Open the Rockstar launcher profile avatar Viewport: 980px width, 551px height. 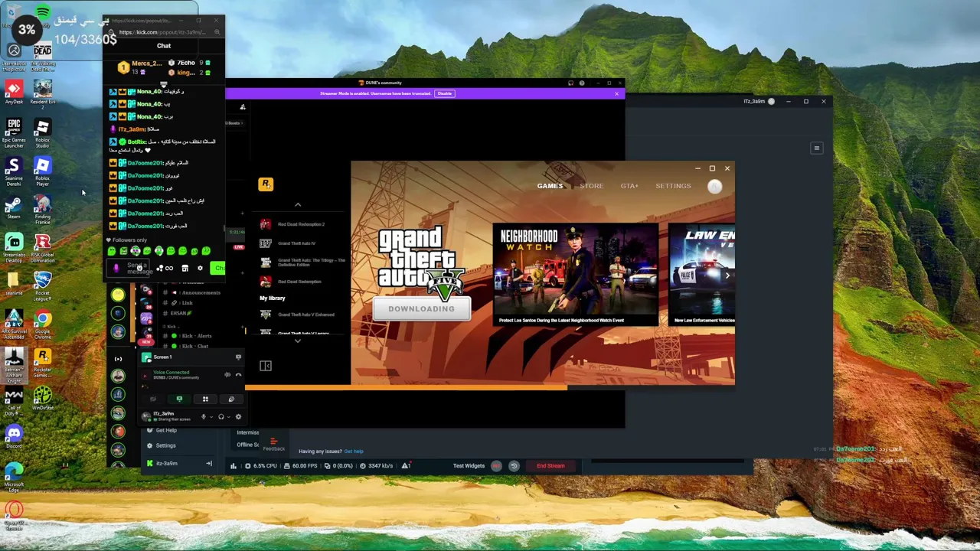click(x=714, y=186)
